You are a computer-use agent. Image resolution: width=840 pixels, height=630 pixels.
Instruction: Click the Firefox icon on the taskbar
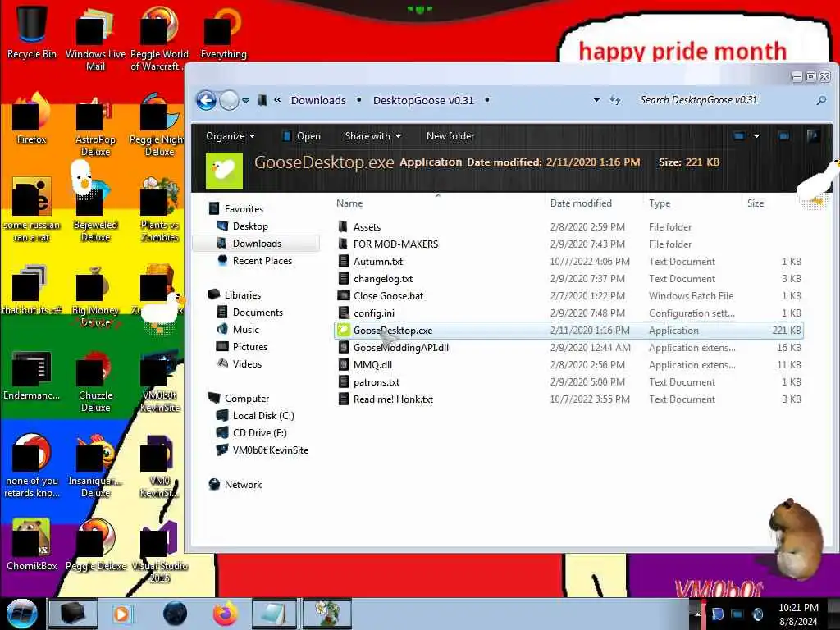point(226,614)
